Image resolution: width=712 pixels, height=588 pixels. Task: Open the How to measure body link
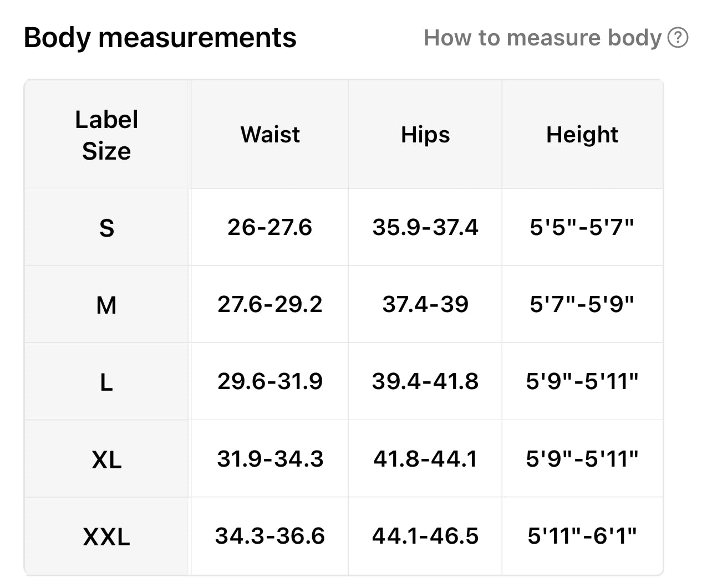[x=542, y=38]
